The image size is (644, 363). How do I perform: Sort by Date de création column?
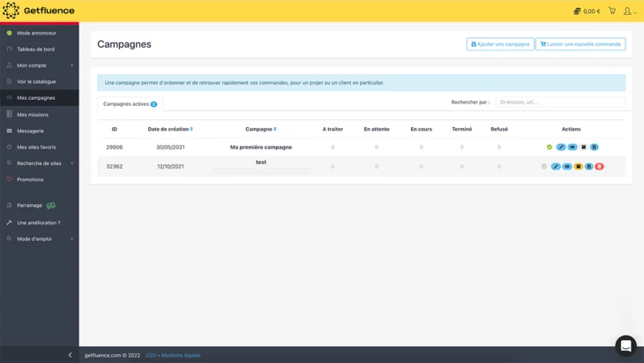coord(170,129)
